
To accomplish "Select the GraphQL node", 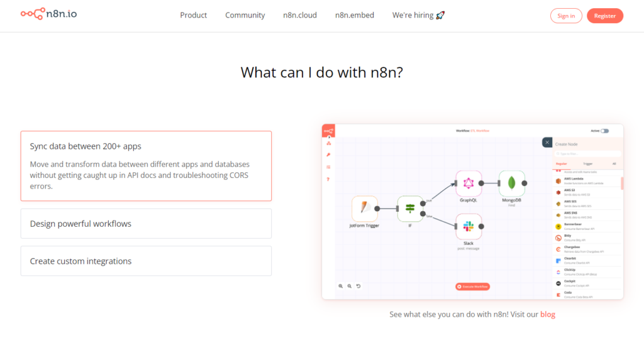I will tap(468, 183).
